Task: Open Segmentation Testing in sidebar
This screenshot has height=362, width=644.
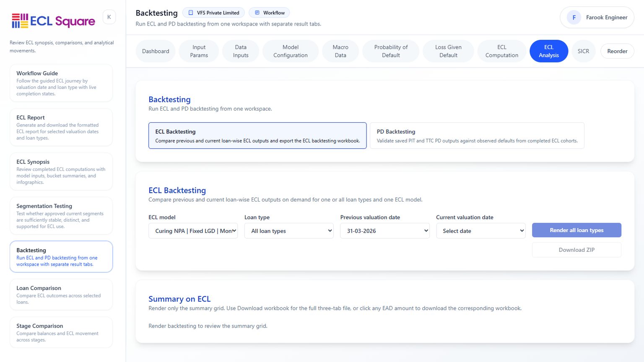Action: click(x=61, y=216)
